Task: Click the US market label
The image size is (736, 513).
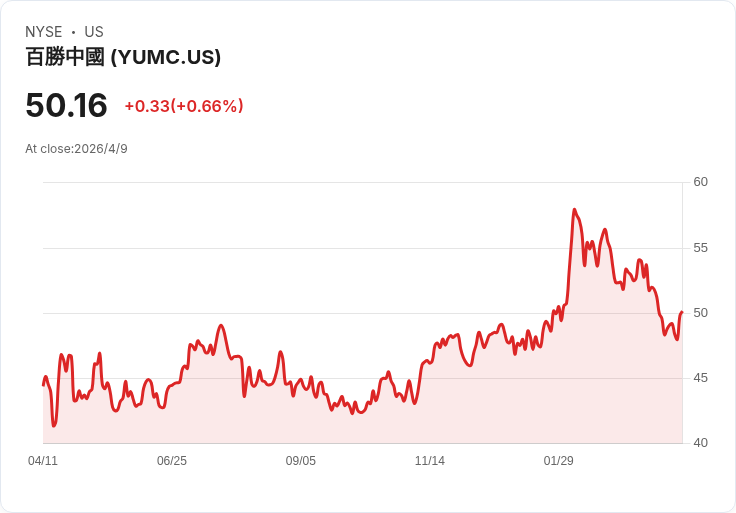Action: 94,32
